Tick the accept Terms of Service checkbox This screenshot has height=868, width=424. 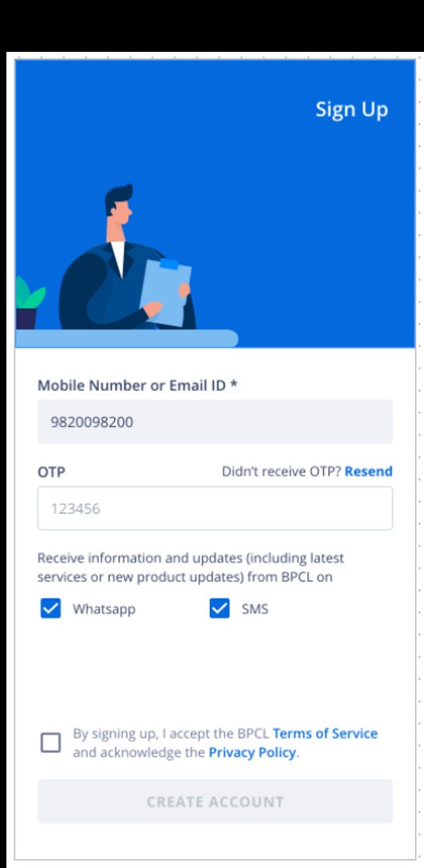click(51, 743)
